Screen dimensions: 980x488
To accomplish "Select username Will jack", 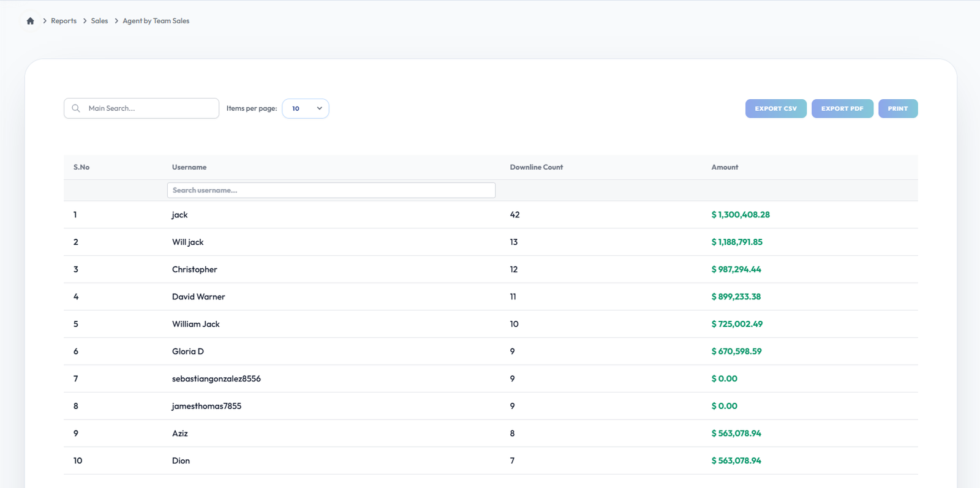I will click(188, 242).
